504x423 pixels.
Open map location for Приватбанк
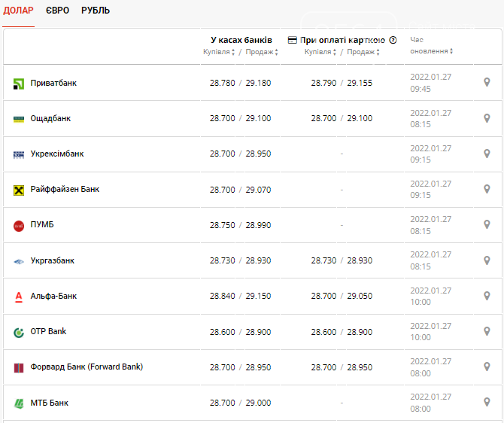(487, 82)
